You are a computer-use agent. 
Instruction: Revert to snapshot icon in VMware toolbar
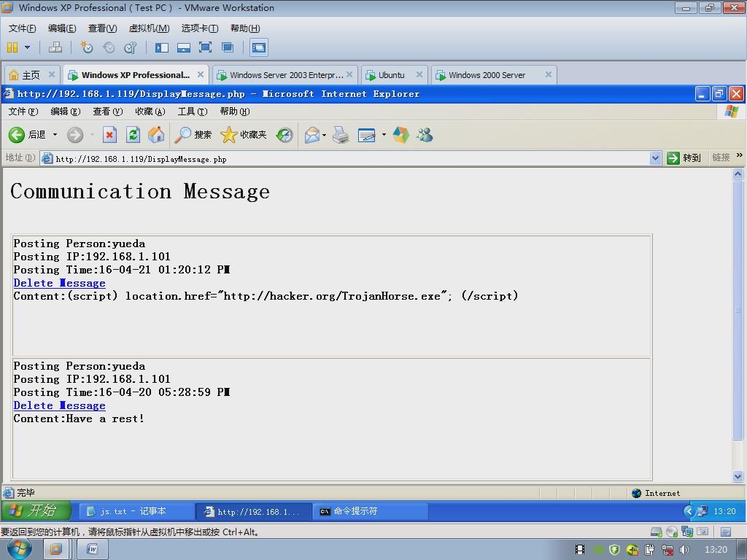click(x=109, y=47)
